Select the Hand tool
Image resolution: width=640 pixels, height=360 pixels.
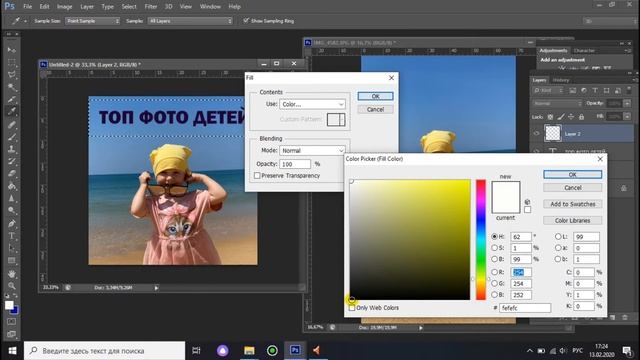[x=12, y=273]
